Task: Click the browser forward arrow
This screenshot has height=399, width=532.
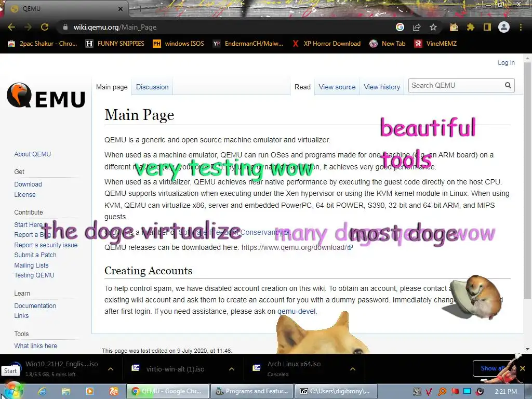Action: [28, 27]
